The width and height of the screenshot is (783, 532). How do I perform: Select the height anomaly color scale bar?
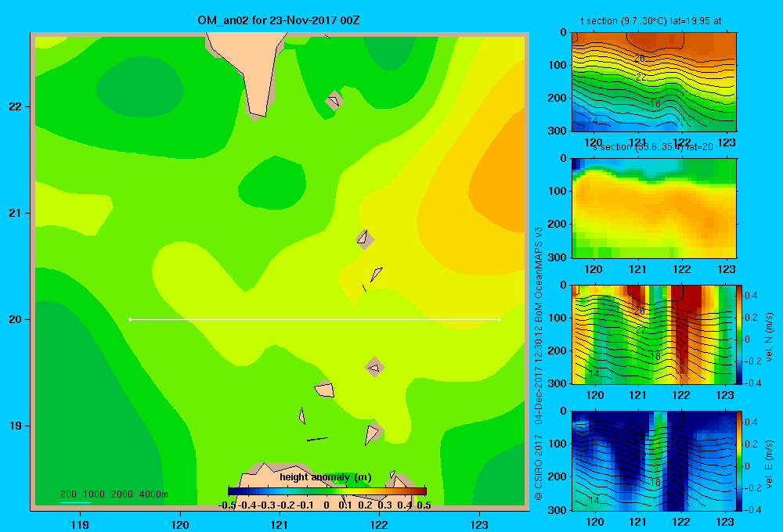(x=327, y=491)
